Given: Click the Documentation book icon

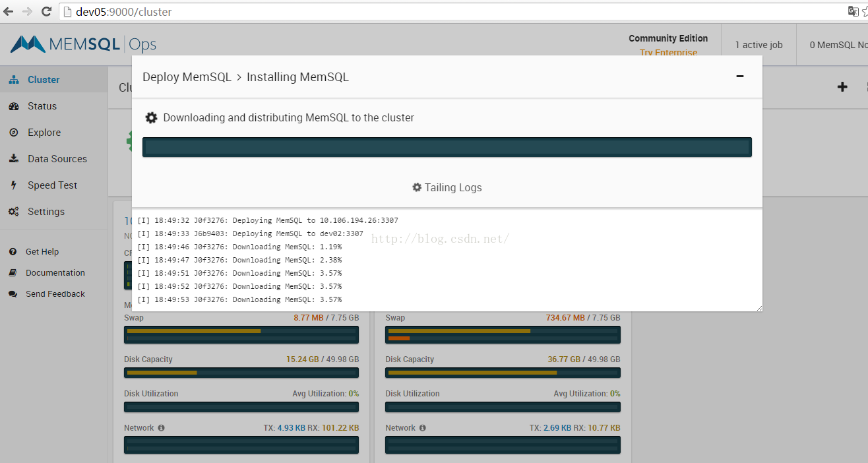Looking at the screenshot, I should tap(13, 272).
